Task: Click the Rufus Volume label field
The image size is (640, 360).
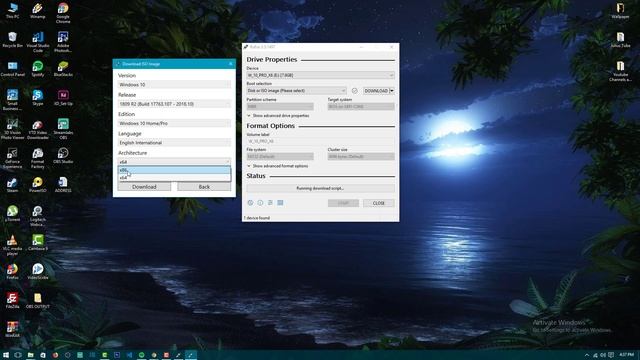Action: 320,141
